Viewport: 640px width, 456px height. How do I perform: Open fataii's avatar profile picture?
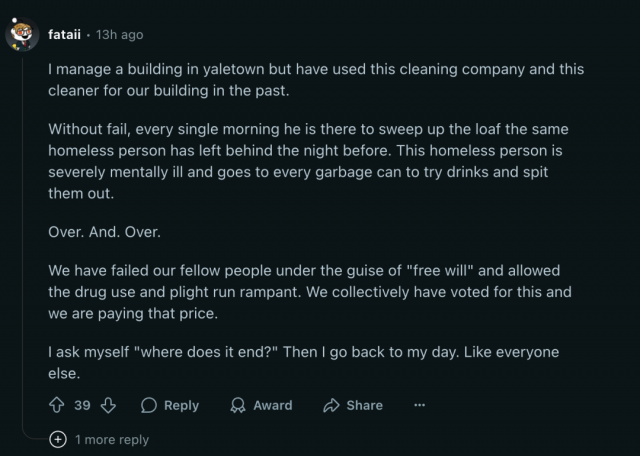click(x=22, y=35)
